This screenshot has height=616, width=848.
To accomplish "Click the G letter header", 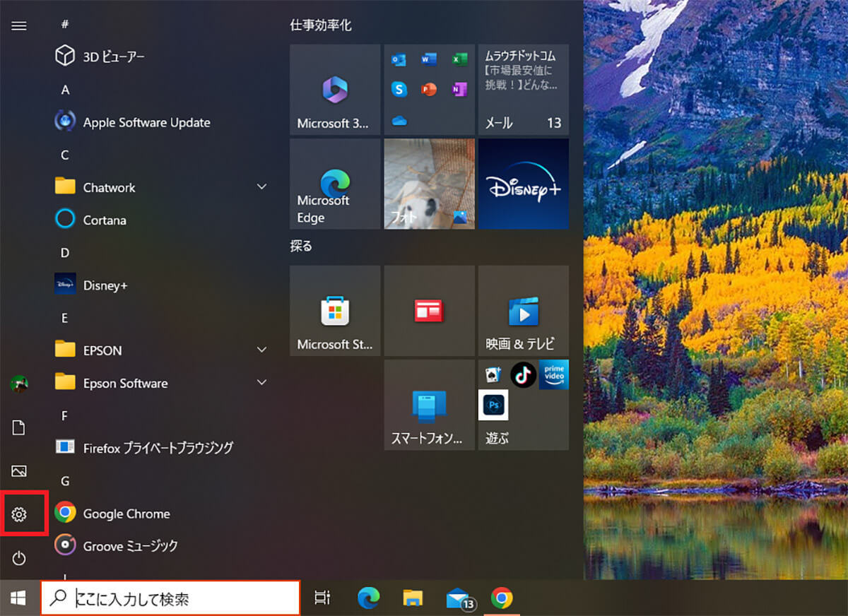I will pyautogui.click(x=65, y=481).
